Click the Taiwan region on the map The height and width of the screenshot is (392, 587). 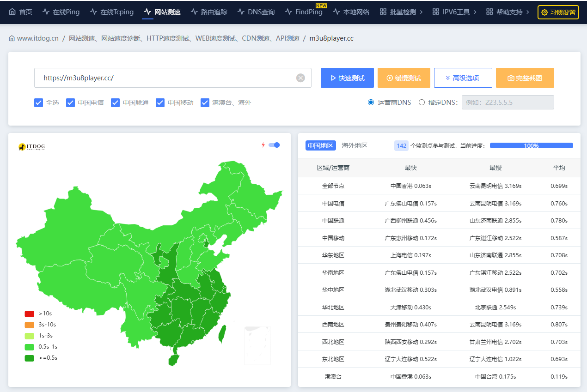point(222,335)
